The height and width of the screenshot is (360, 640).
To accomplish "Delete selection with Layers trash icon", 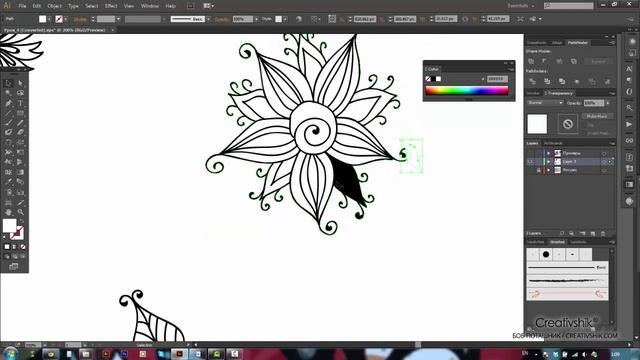I will [x=603, y=233].
